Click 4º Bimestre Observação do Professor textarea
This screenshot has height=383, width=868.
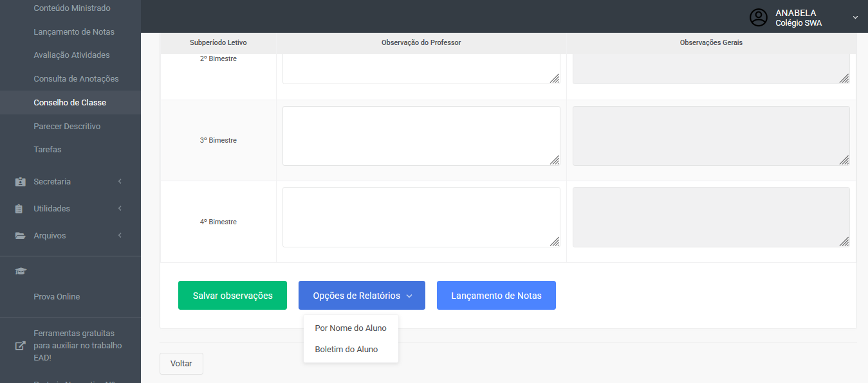[x=421, y=217]
